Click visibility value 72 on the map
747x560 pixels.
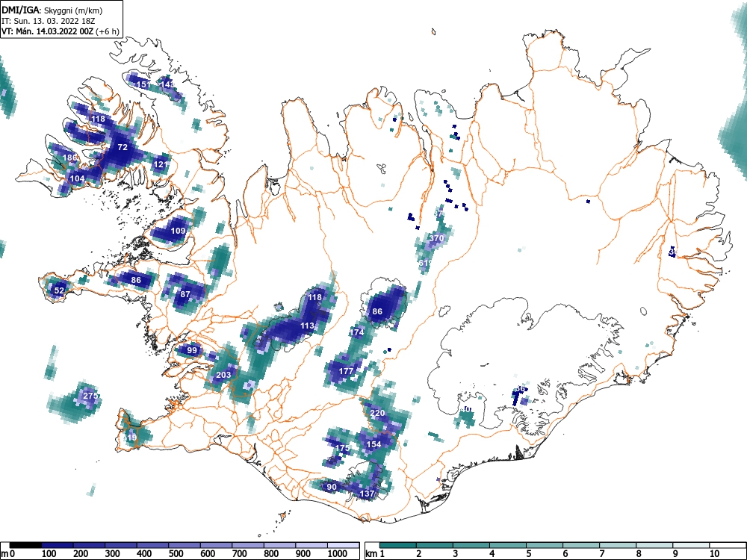point(123,147)
